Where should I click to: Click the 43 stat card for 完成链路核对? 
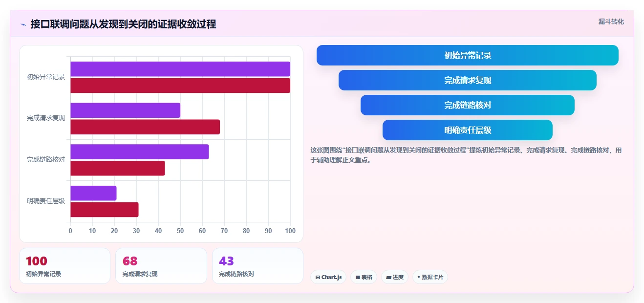[x=258, y=266]
